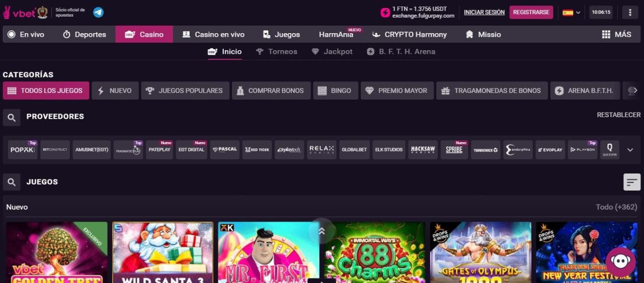644x283 pixels.
Task: Click the FTN exchange rate icon
Action: [385, 13]
